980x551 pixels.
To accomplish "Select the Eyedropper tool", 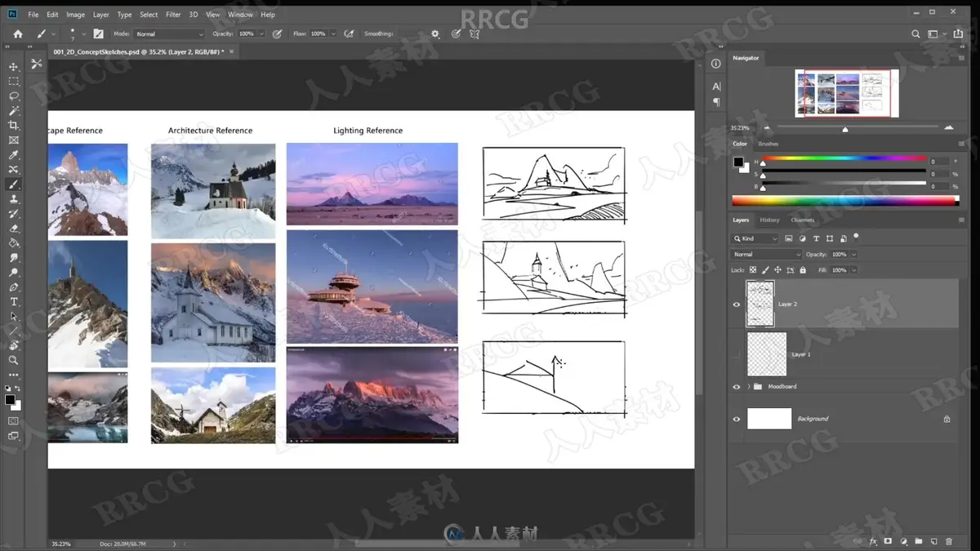I will [x=13, y=155].
